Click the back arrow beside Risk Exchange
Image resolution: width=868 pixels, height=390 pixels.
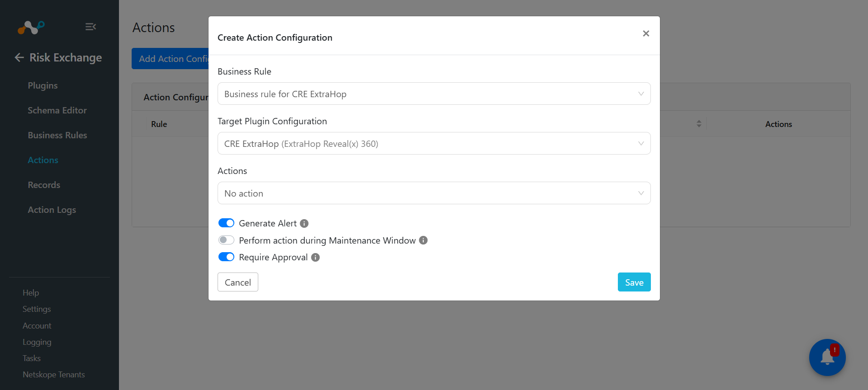pos(19,57)
